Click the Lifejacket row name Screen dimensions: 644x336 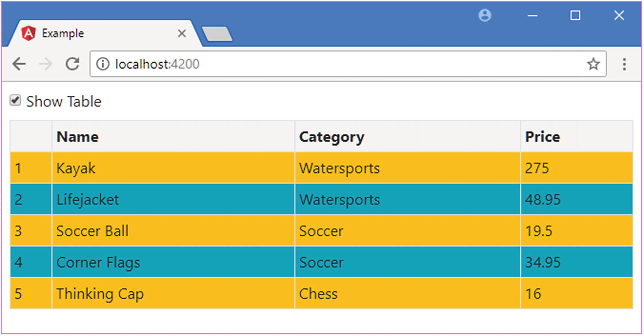tap(88, 200)
